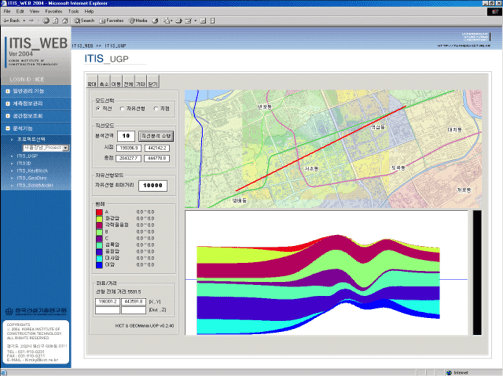Screen dimensions: 503x376
Task: Open ITIS_SolidModel link in sidebar
Action: (x=35, y=185)
